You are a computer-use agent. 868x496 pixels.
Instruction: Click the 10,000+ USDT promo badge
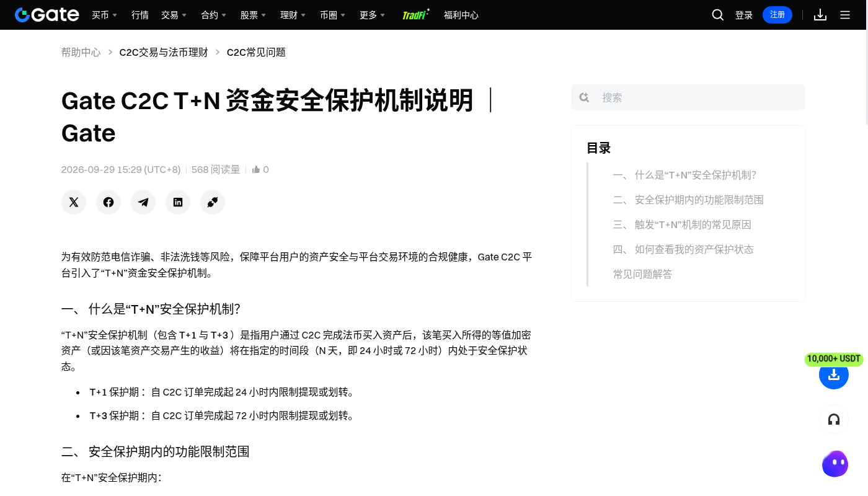[834, 359]
